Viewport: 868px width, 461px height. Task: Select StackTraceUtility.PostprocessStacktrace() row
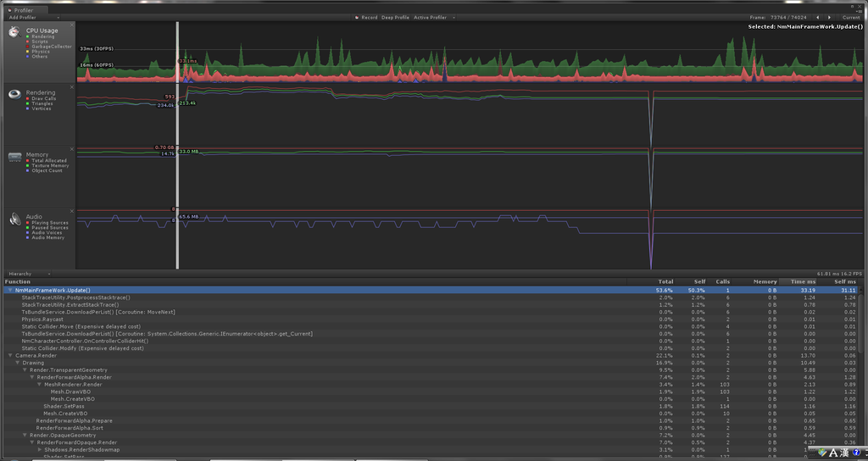(431, 297)
